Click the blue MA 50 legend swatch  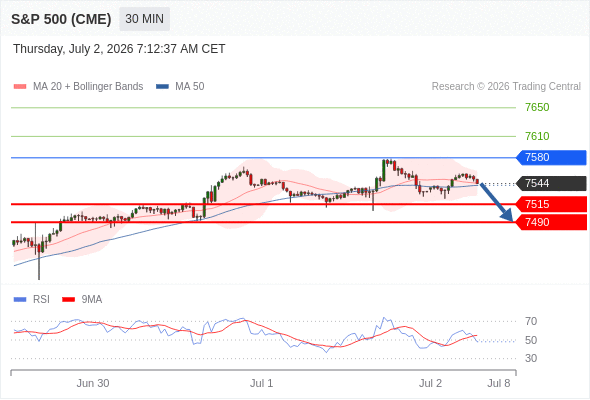(163, 87)
